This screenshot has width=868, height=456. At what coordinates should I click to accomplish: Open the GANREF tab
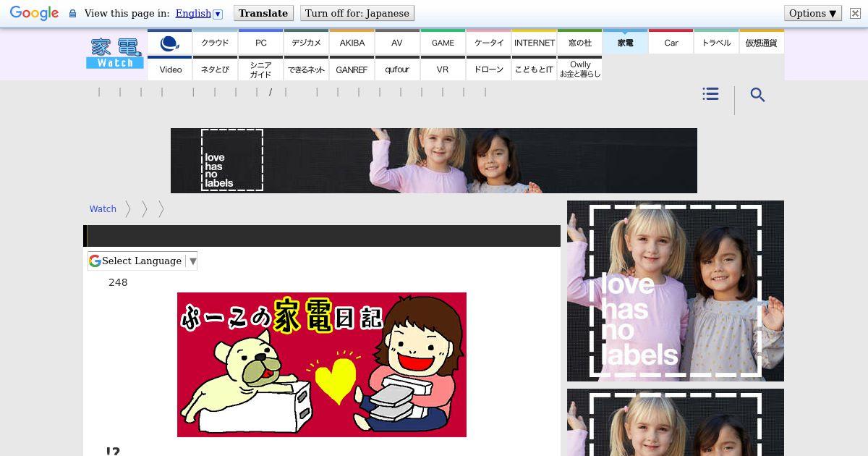(352, 69)
